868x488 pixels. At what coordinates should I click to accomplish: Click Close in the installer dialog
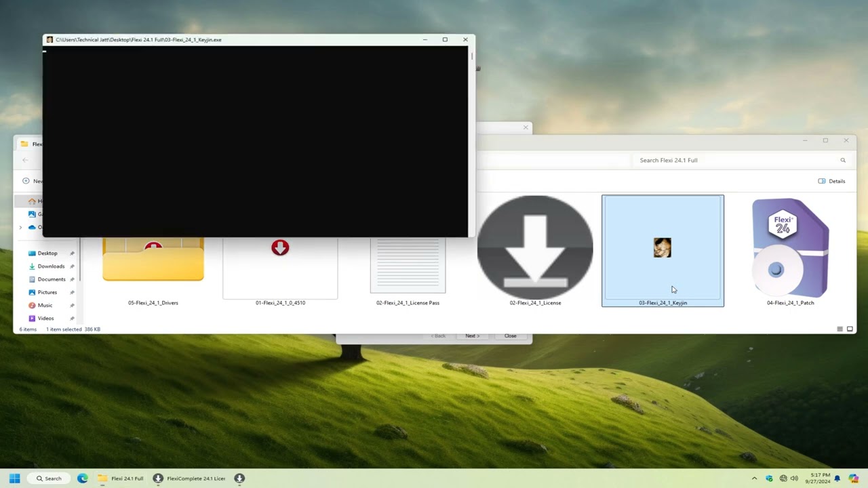(510, 336)
